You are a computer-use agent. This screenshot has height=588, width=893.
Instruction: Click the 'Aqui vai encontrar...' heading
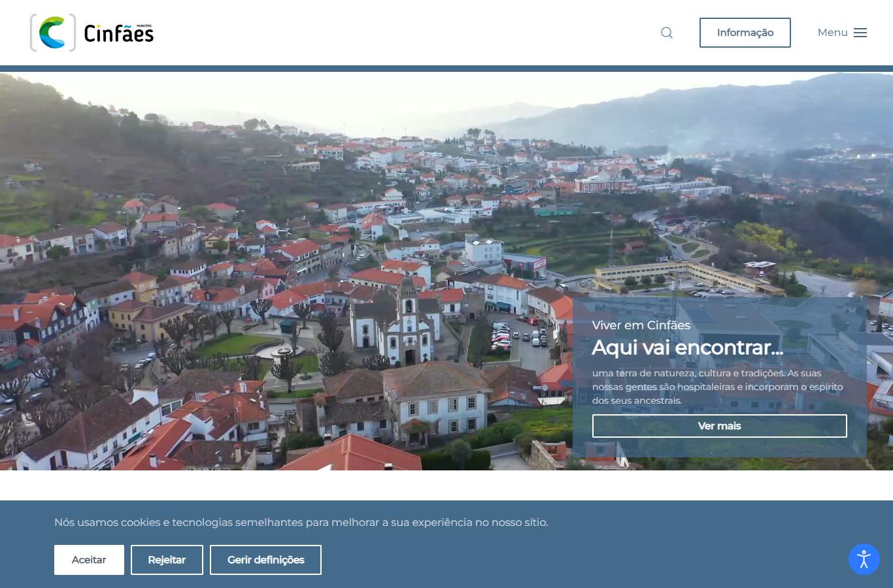click(x=688, y=348)
